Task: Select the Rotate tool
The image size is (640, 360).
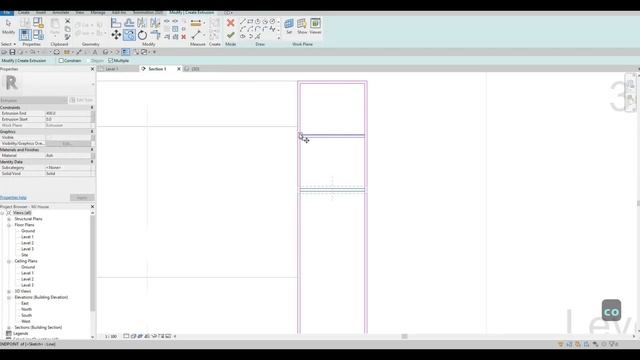Action: 142,35
